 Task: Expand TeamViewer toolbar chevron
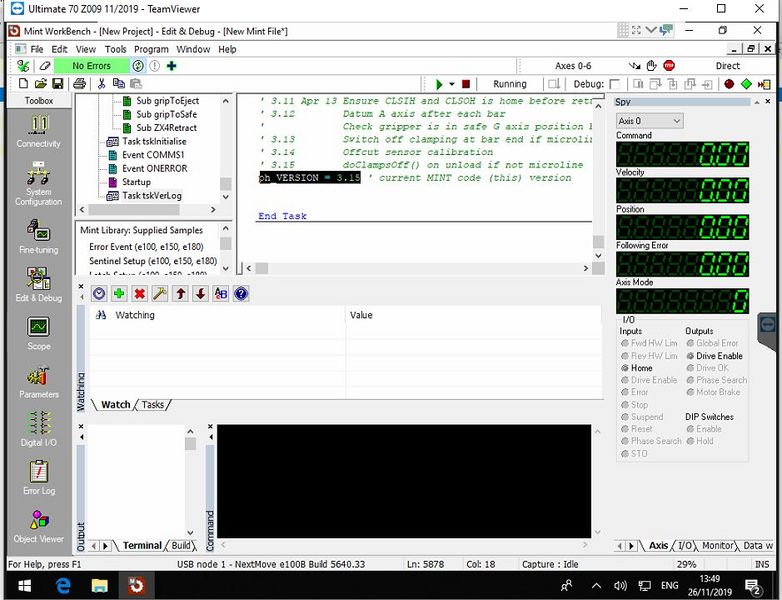650,30
